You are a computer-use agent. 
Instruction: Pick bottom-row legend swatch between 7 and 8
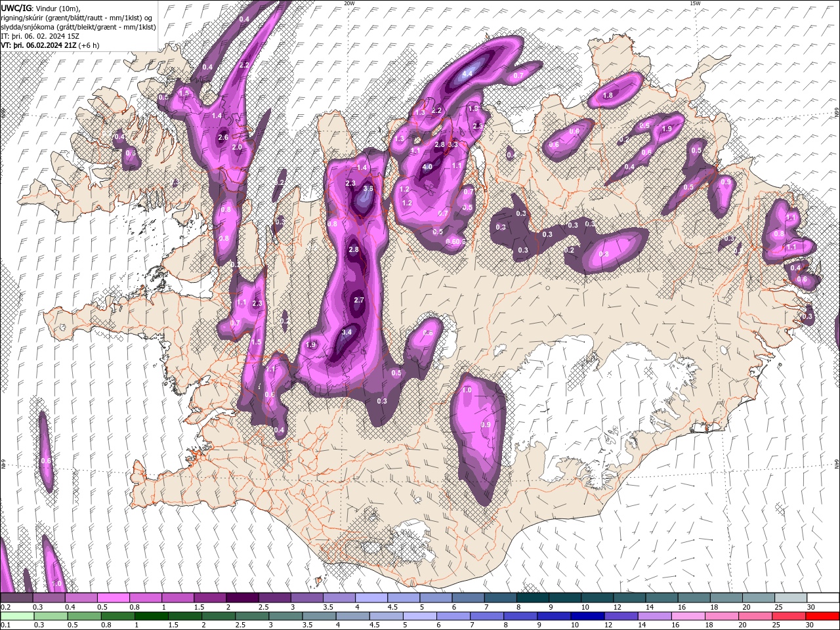[x=487, y=616]
